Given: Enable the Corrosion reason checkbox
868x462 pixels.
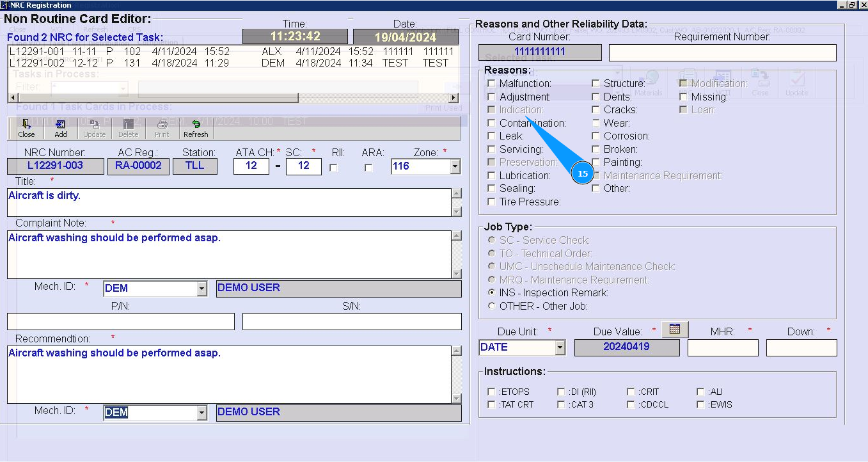Looking at the screenshot, I should click(x=596, y=136).
